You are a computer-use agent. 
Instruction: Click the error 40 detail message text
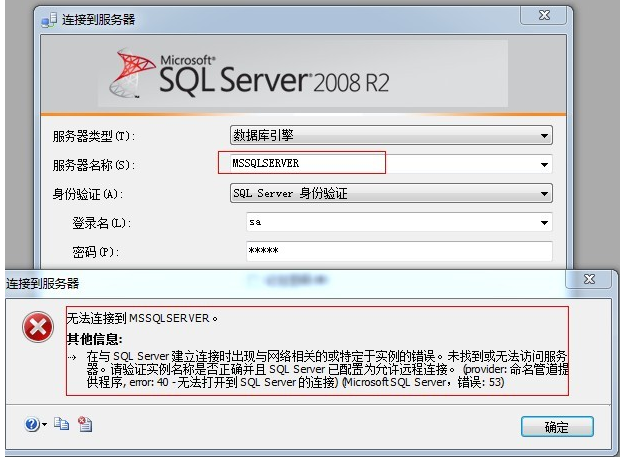[x=320, y=369]
